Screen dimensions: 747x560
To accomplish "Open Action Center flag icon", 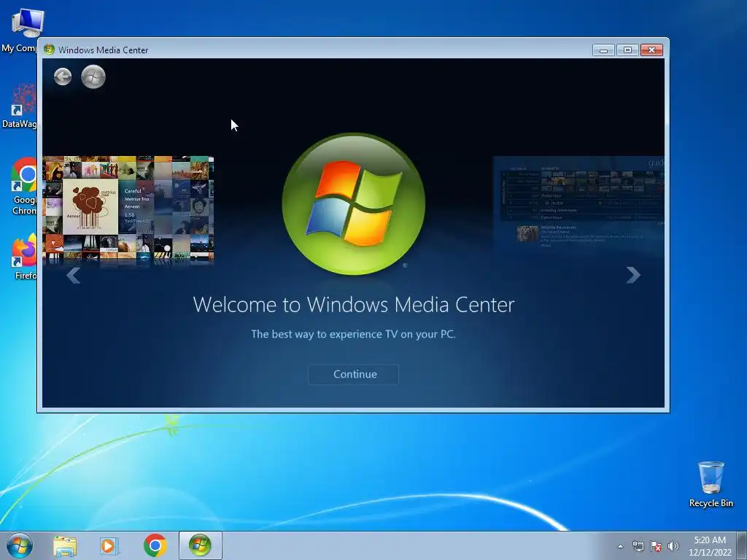I will click(656, 547).
